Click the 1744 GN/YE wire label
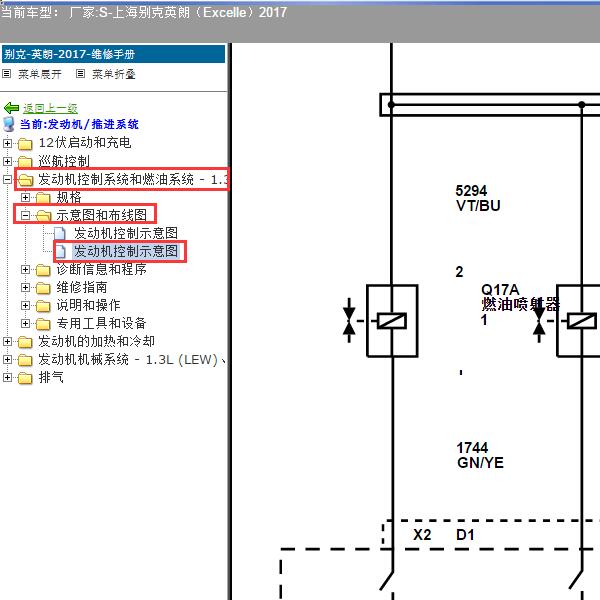The image size is (600, 600). 480,455
